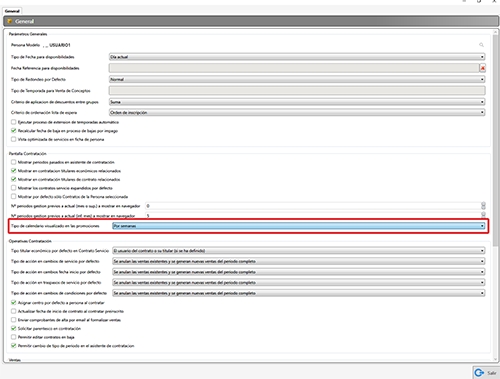The image size is (500, 379).
Task: Open Tipo de acción en cambios fecha inicio dropdown
Action: (299, 272)
